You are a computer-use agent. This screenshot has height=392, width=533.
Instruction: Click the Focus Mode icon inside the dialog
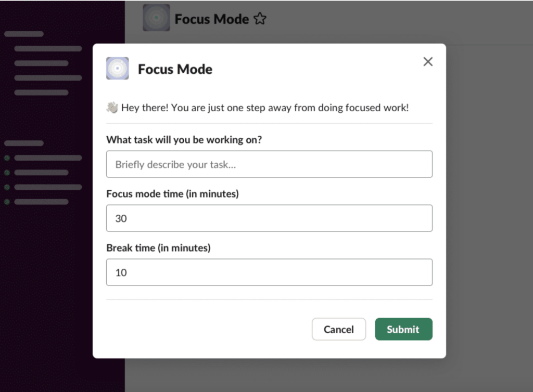pos(117,68)
